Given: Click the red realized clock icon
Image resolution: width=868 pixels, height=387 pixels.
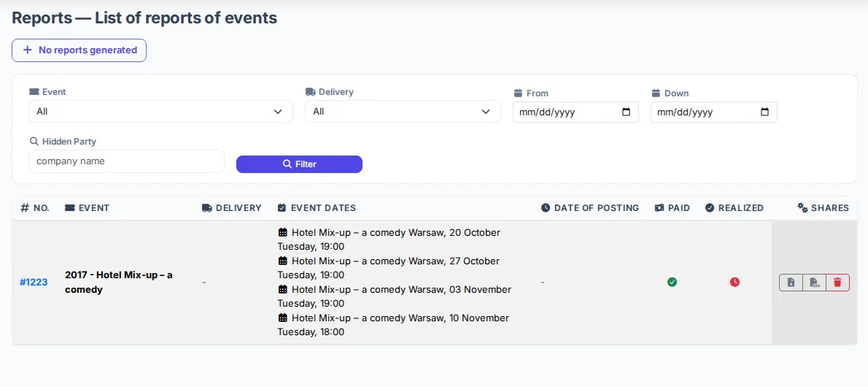Looking at the screenshot, I should pos(735,282).
